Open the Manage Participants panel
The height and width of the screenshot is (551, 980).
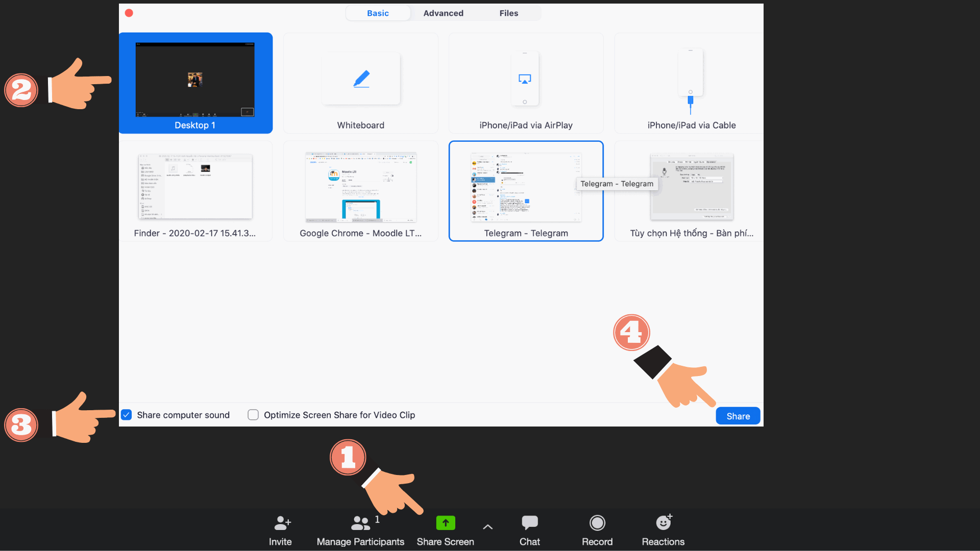360,531
